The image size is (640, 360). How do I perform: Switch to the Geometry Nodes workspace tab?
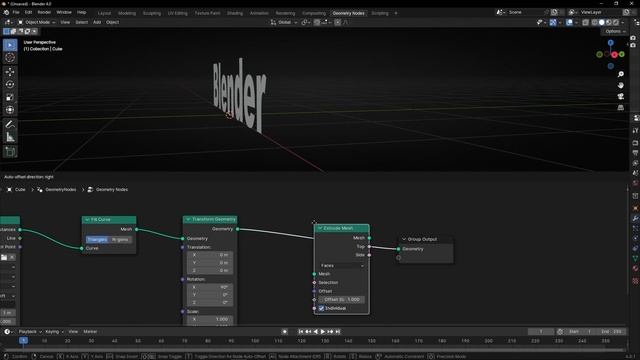[x=348, y=13]
